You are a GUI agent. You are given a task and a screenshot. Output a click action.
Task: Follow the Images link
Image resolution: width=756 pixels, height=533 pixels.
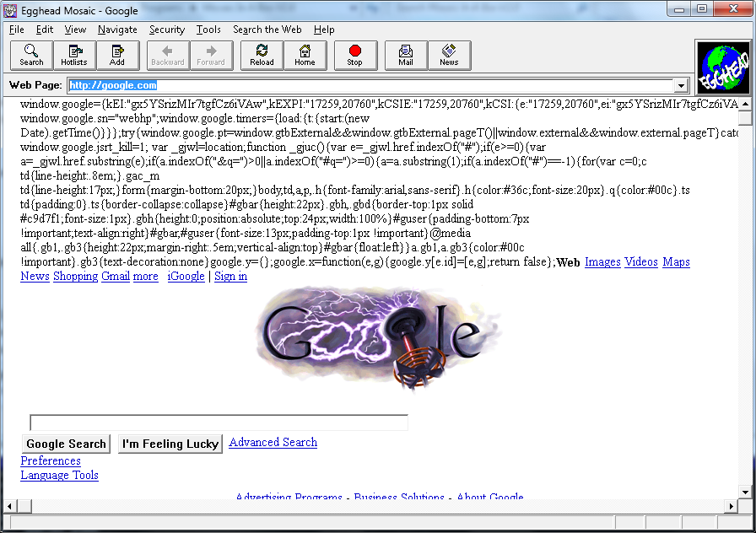(602, 262)
